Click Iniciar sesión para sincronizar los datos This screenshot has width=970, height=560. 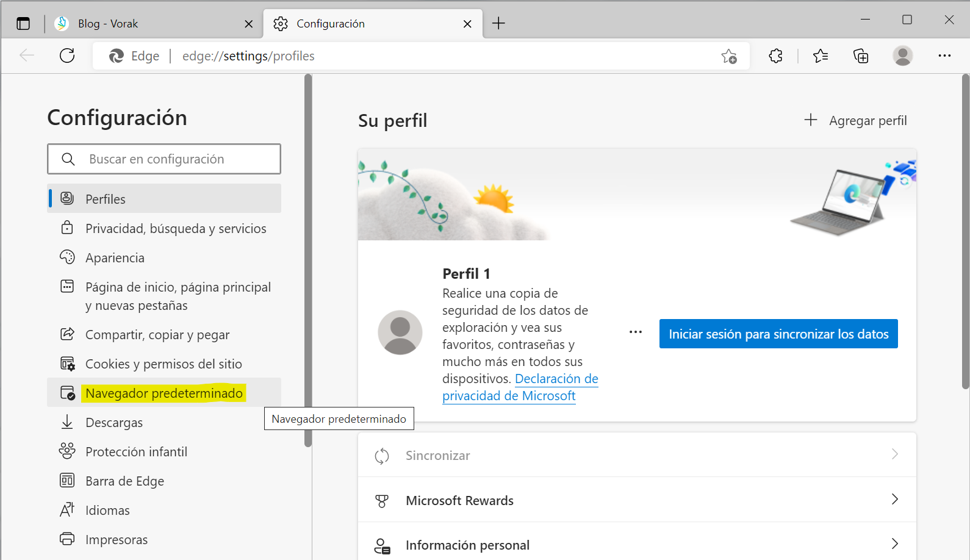click(x=778, y=334)
